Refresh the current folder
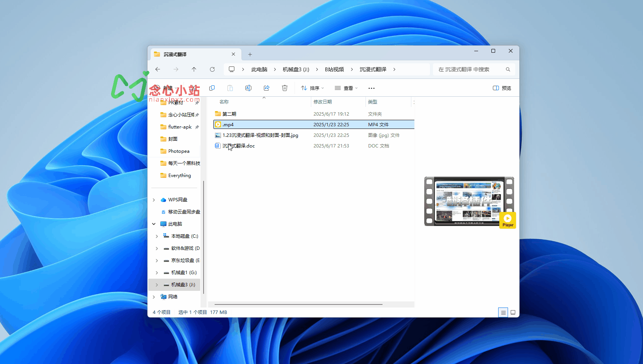643x364 pixels. (x=212, y=69)
